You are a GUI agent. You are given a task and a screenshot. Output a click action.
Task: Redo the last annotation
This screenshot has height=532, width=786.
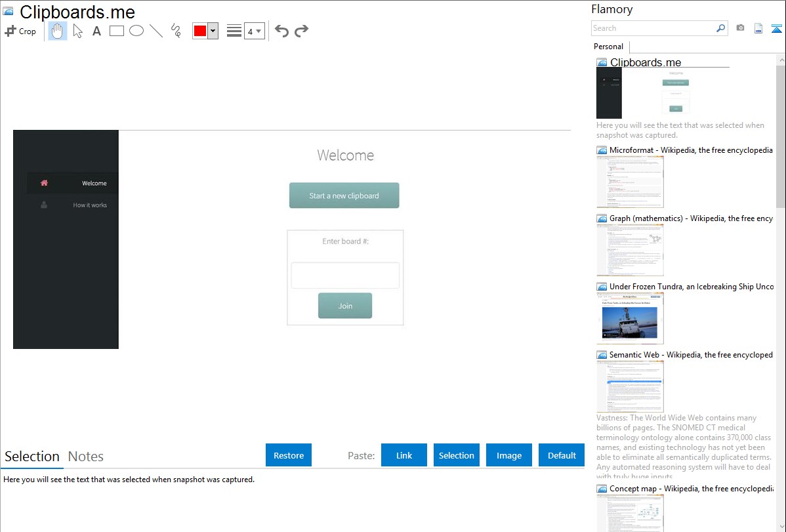(x=301, y=31)
